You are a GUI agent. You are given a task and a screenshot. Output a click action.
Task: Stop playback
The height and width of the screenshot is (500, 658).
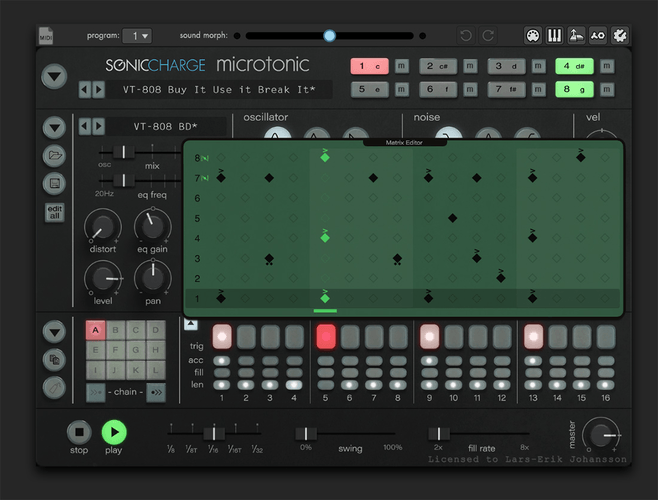(x=79, y=432)
